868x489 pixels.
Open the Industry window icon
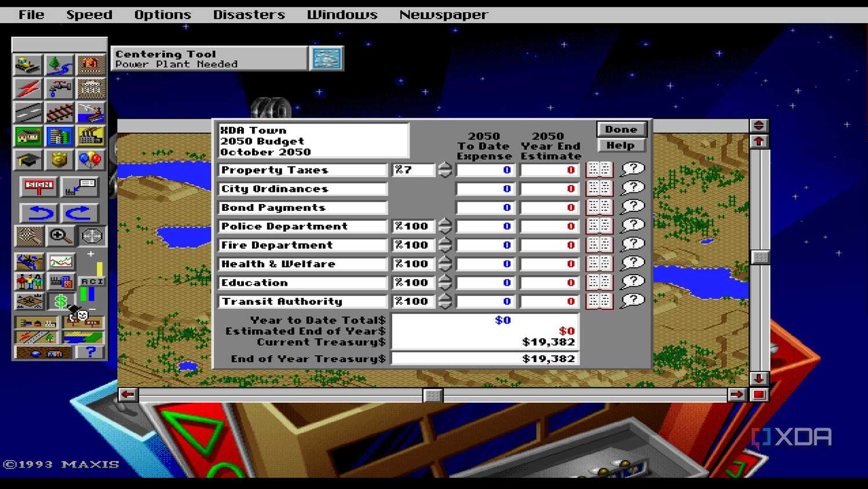[x=61, y=282]
